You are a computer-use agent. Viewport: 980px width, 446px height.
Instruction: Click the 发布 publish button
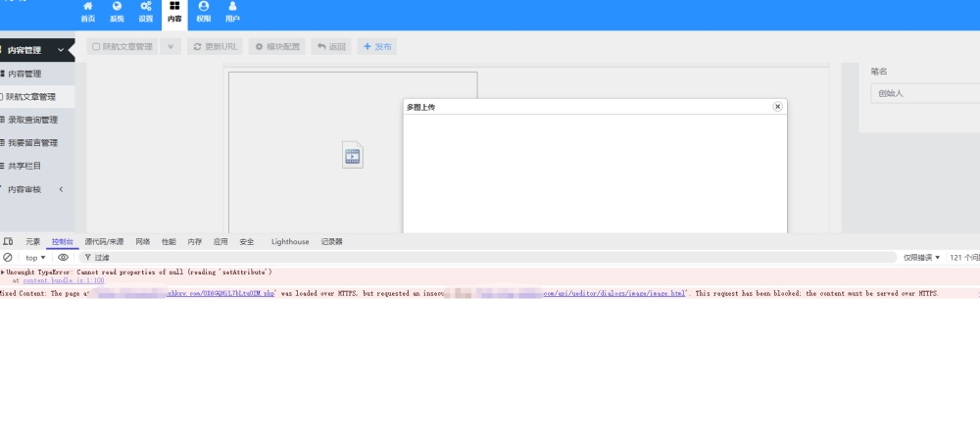(377, 46)
